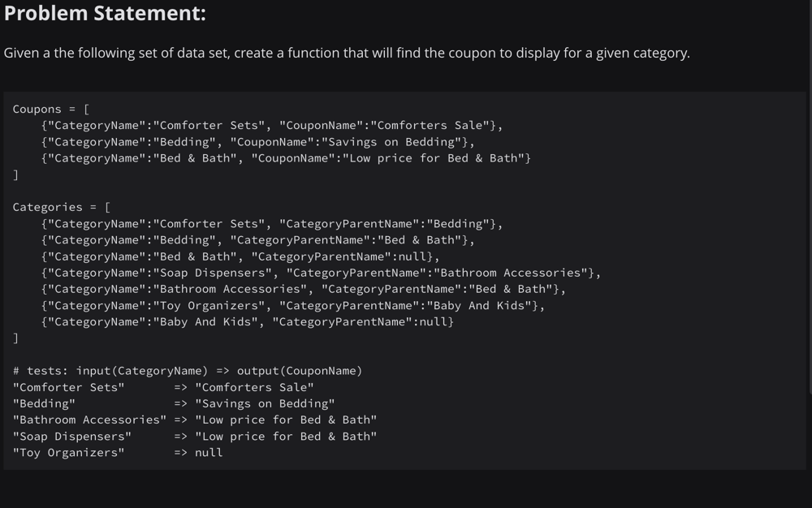Viewport: 812px width, 508px height.
Task: Click the Bathroom Accessories category definition line
Action: (x=304, y=289)
